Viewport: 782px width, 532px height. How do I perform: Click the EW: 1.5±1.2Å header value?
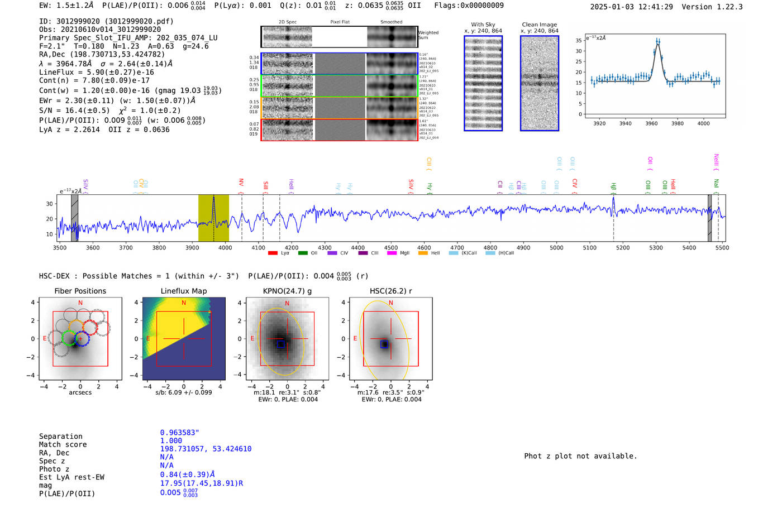(x=66, y=6)
